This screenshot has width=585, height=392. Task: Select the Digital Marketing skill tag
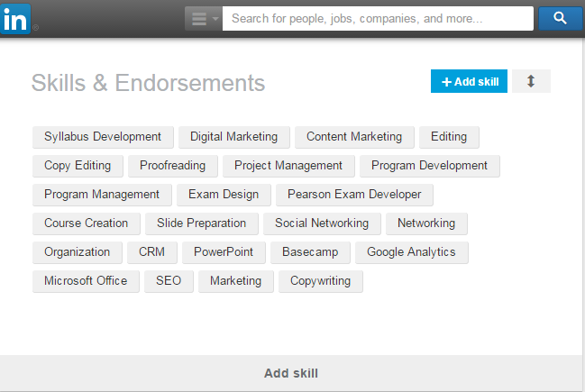click(x=234, y=137)
